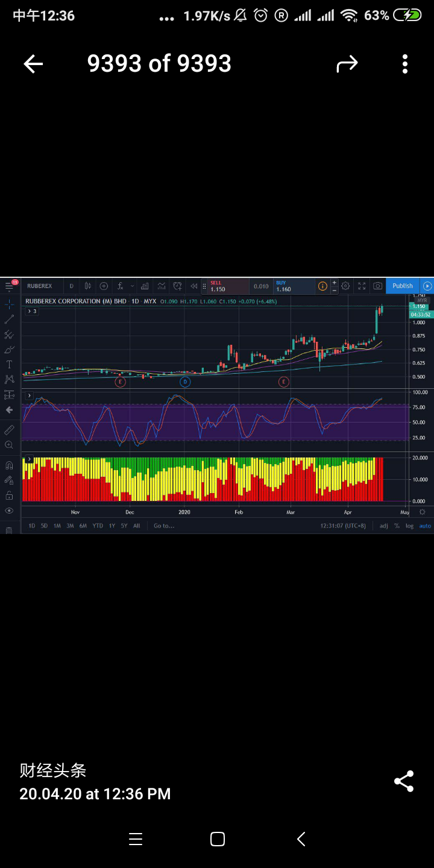Viewport: 434px width, 868px height.
Task: Click the bar replay rewind icon
Action: coord(193,286)
